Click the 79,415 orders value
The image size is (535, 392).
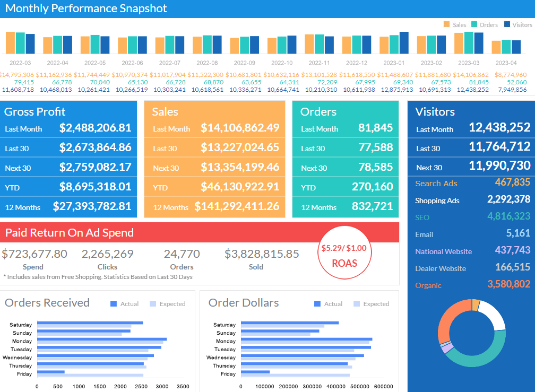24,82
